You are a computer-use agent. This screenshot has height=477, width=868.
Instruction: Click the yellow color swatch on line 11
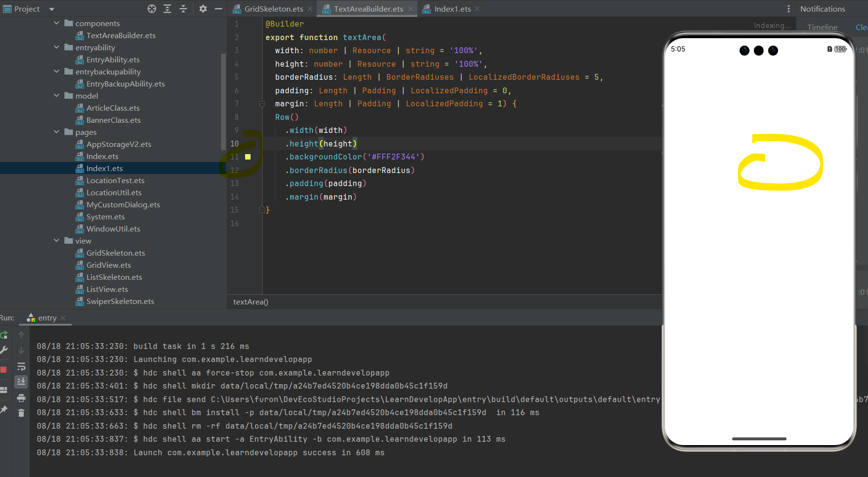click(248, 157)
